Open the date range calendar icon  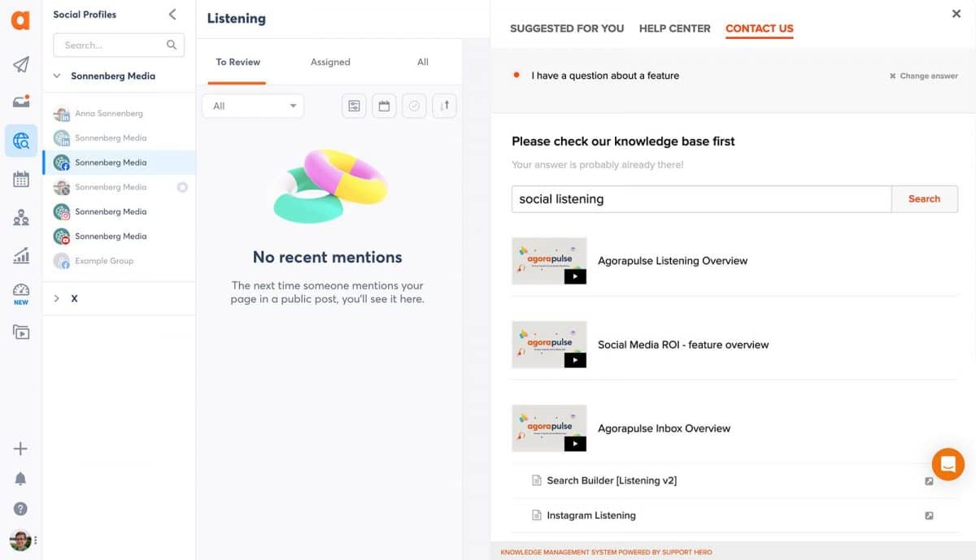[x=384, y=106]
